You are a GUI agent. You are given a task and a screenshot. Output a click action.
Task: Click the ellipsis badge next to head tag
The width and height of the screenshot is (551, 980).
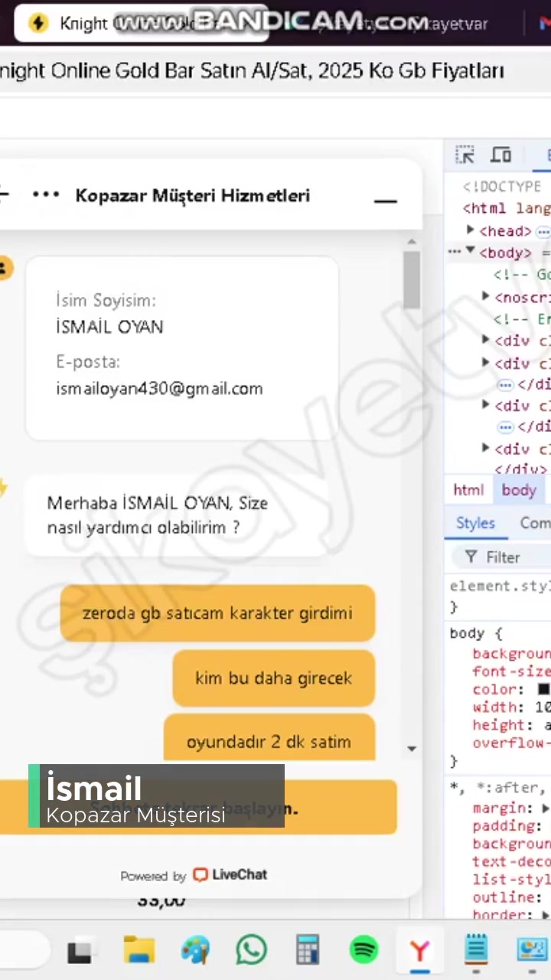[x=543, y=231]
